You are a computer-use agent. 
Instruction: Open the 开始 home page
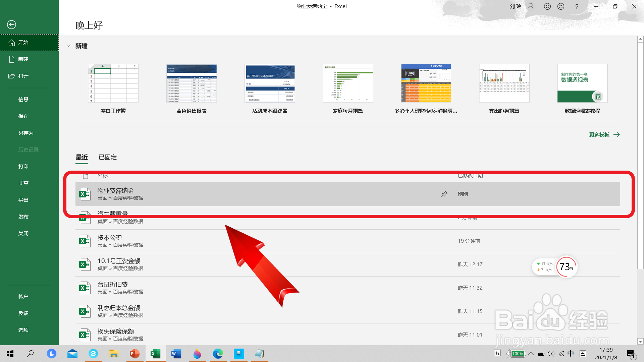pyautogui.click(x=29, y=43)
